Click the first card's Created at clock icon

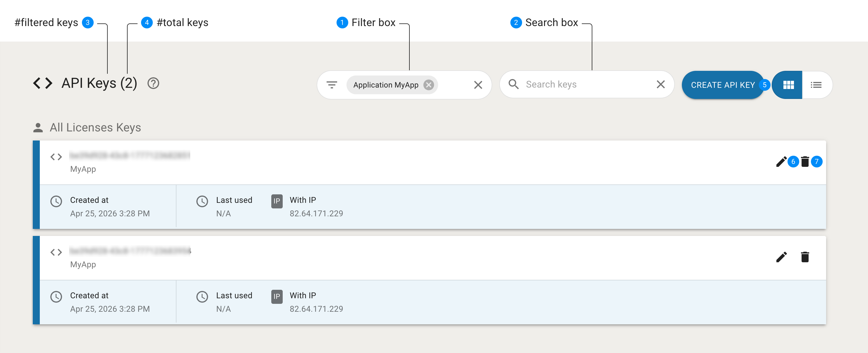[56, 202]
